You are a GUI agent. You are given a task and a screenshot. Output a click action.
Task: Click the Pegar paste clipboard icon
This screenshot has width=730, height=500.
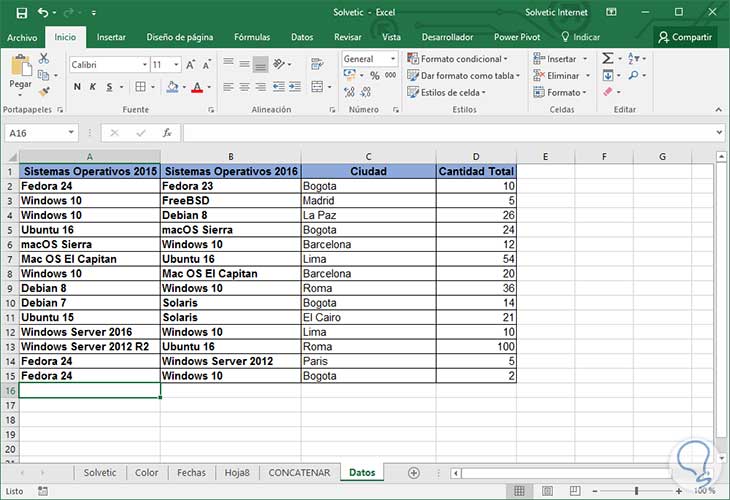tap(20, 65)
